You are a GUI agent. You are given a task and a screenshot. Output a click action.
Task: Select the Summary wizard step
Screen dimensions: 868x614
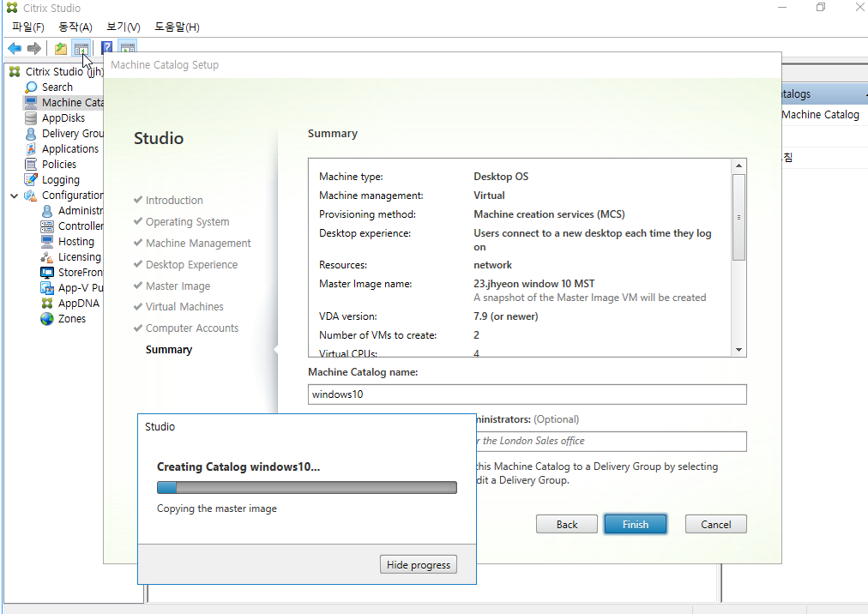pos(169,349)
